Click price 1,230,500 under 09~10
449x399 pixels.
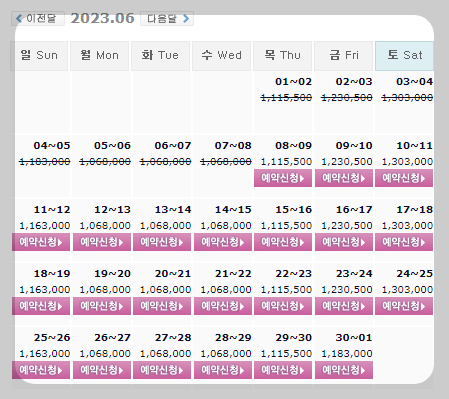pyautogui.click(x=347, y=162)
